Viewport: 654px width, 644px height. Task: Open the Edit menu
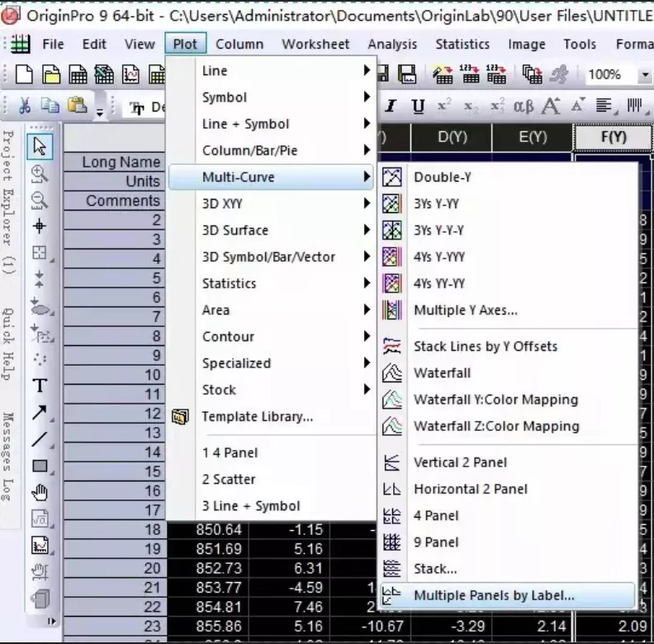[94, 45]
